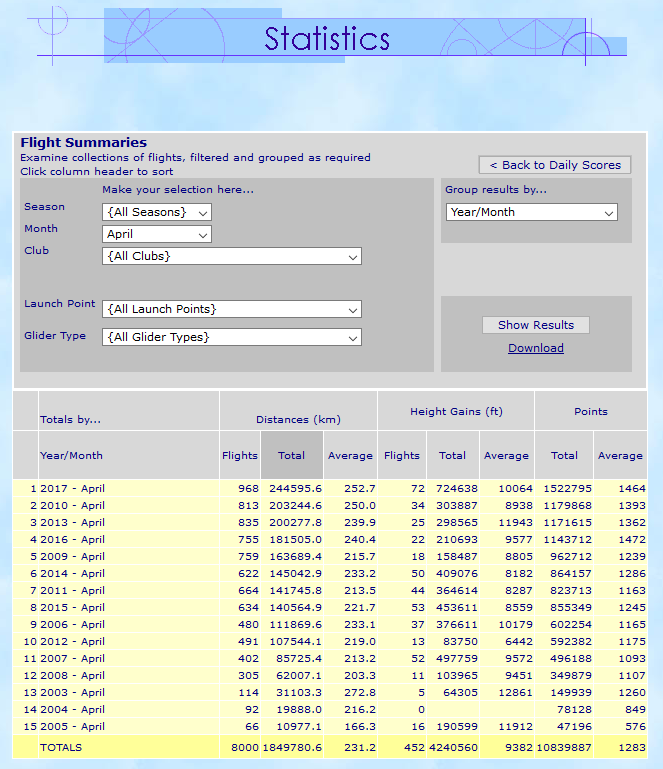Click the Download link
The image size is (663, 769).
pos(535,348)
